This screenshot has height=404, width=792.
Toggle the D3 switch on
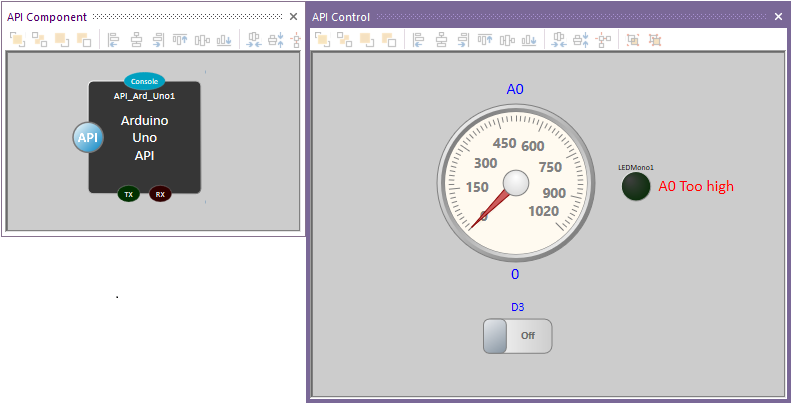[x=517, y=336]
